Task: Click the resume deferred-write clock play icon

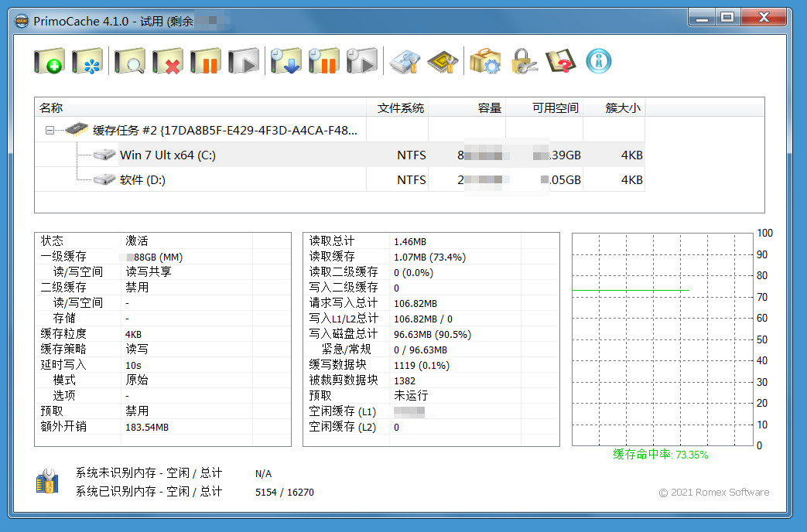Action: 362,61
